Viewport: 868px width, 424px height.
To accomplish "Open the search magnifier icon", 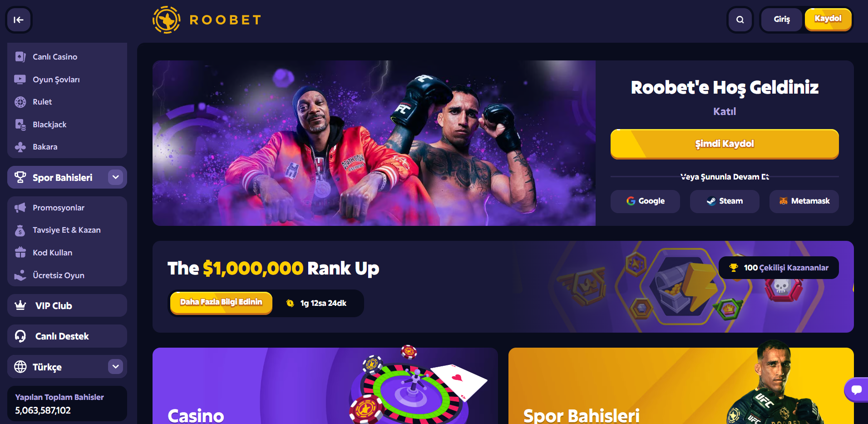I will tap(740, 20).
